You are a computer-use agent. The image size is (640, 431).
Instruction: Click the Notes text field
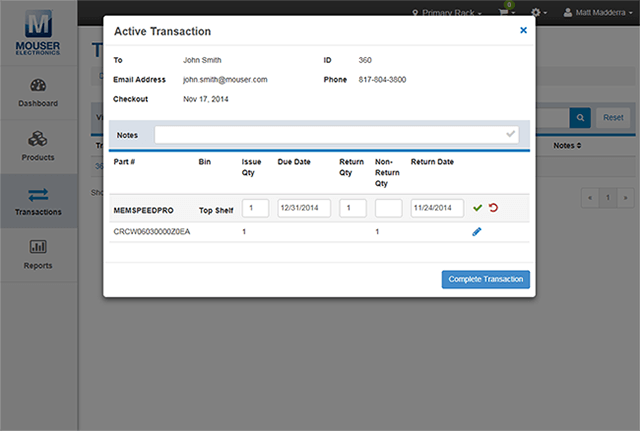(330, 134)
